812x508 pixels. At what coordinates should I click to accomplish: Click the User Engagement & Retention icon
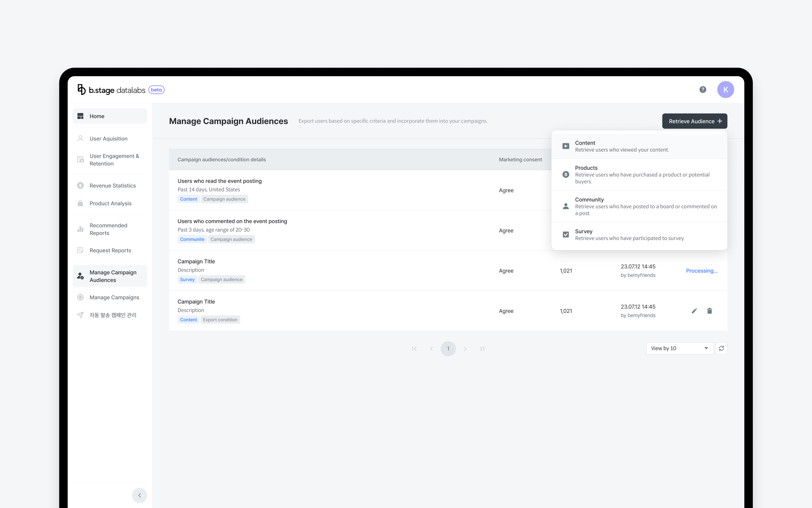click(80, 160)
